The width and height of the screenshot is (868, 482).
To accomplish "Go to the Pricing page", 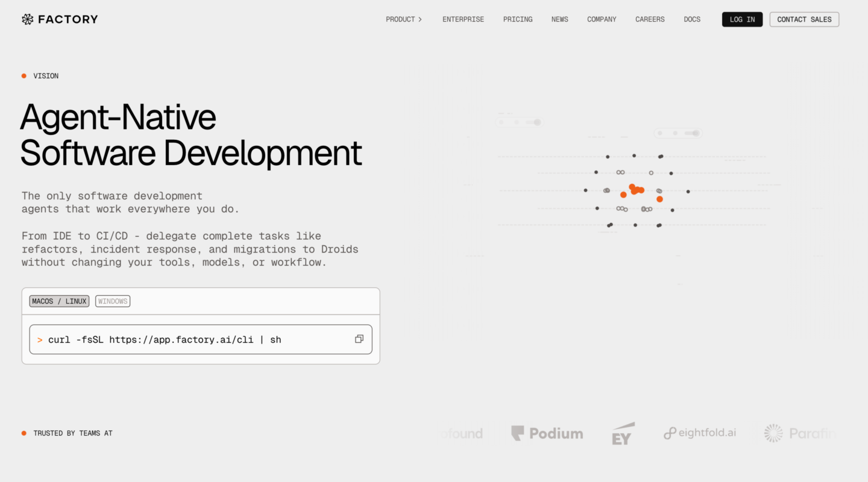I will [518, 19].
